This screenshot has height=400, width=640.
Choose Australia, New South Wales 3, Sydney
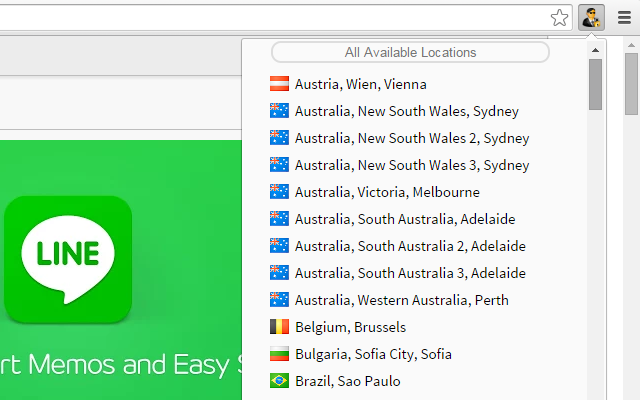click(412, 165)
